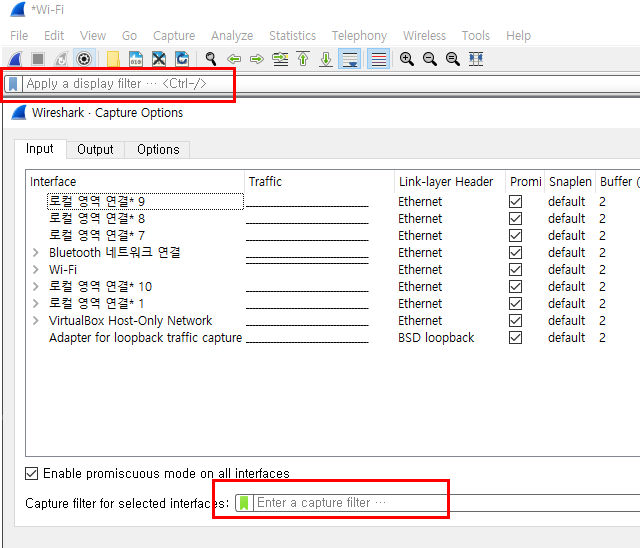
Task: Open capture filter green bookmark icon
Action: click(x=244, y=503)
